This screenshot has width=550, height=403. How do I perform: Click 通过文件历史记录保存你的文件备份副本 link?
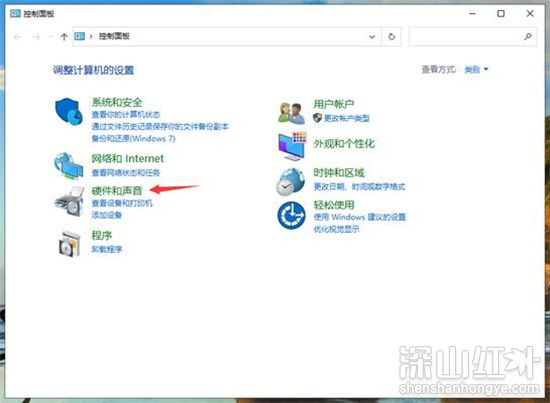160,126
